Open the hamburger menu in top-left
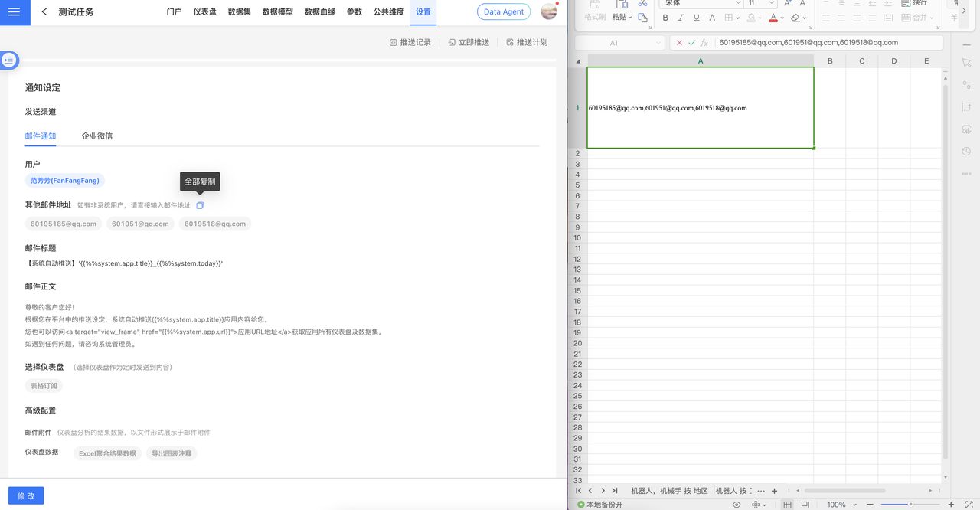This screenshot has width=980, height=510. 15,12
